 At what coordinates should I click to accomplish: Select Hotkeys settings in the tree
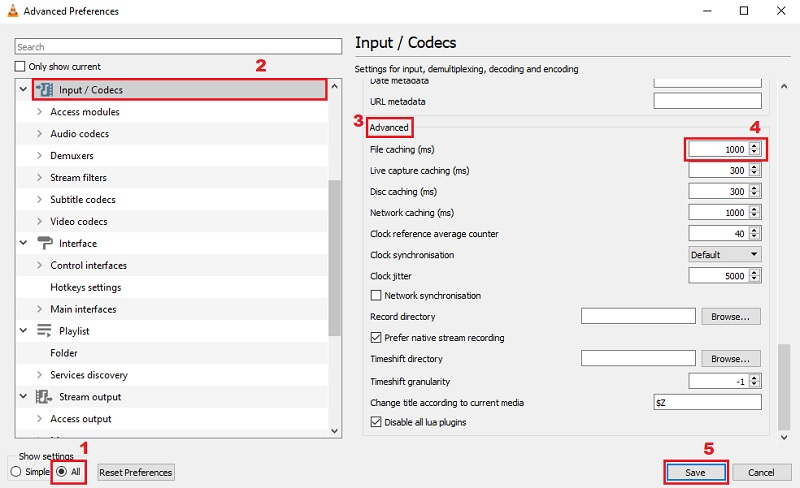click(86, 287)
